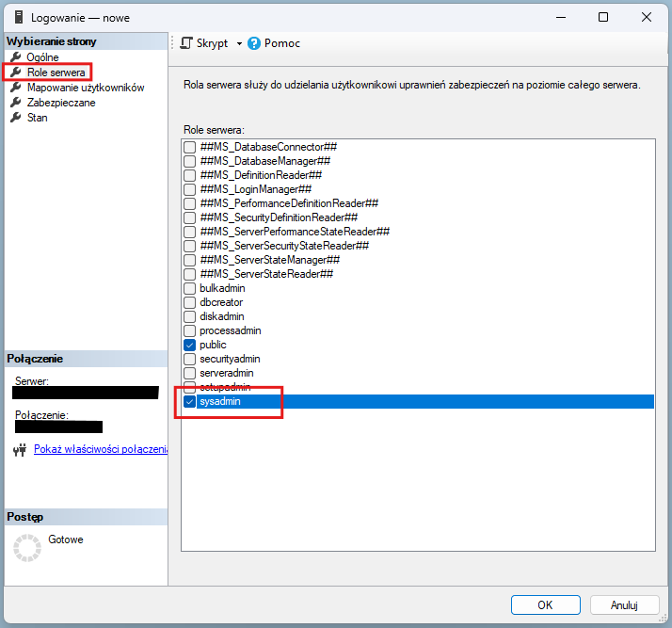The image size is (672, 628).
Task: Click the application icon in title bar
Action: tap(15, 17)
